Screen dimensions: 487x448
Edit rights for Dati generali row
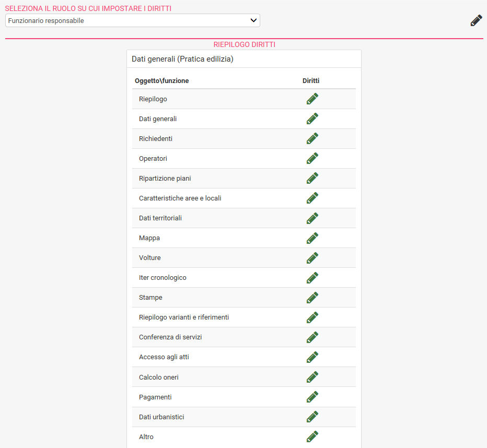click(312, 119)
